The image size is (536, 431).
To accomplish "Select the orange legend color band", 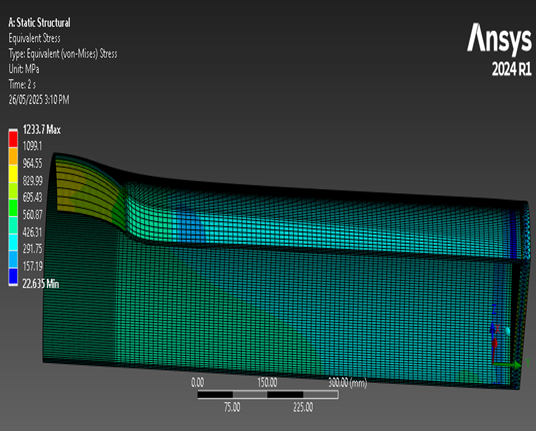I will click(x=13, y=156).
